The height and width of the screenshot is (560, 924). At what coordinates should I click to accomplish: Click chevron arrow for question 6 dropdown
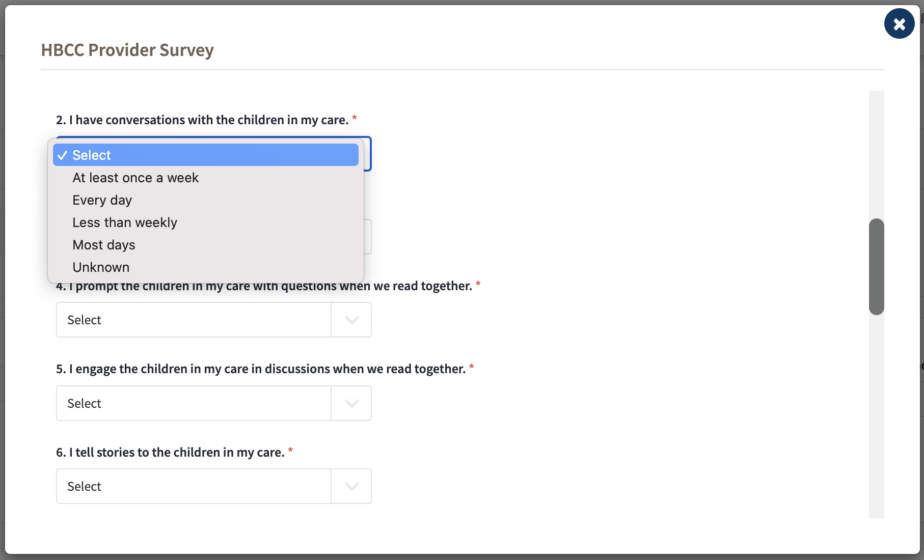[x=352, y=486]
